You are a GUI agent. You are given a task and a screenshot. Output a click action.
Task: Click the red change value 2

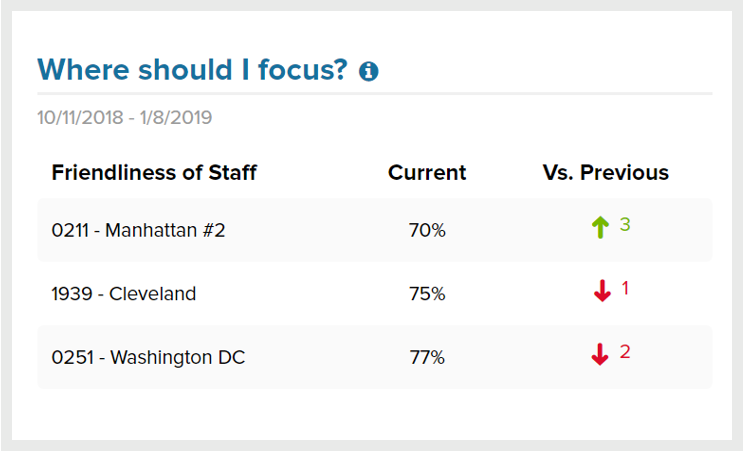click(x=625, y=352)
